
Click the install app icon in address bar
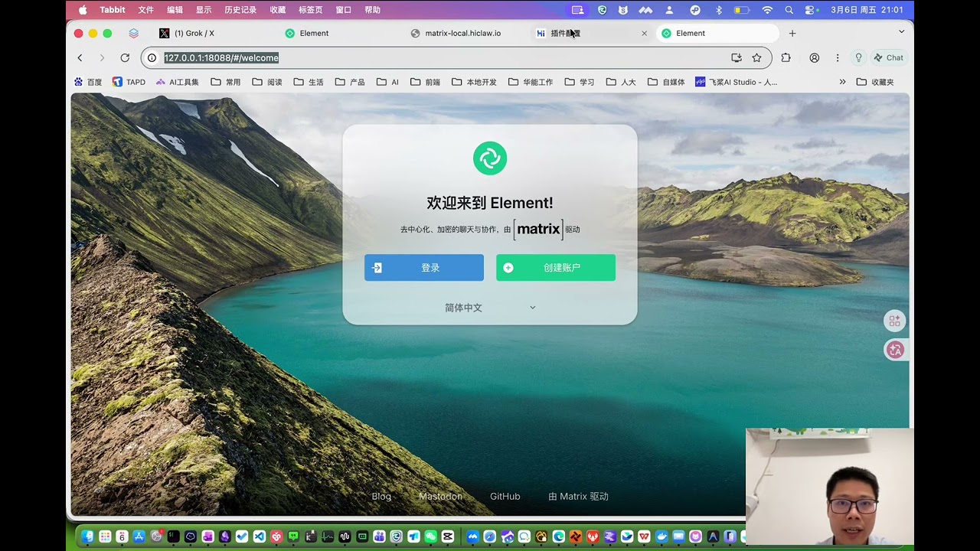737,57
